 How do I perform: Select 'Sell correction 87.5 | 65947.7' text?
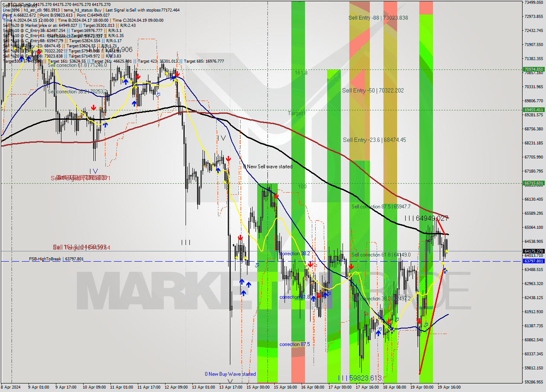pyautogui.click(x=381, y=207)
